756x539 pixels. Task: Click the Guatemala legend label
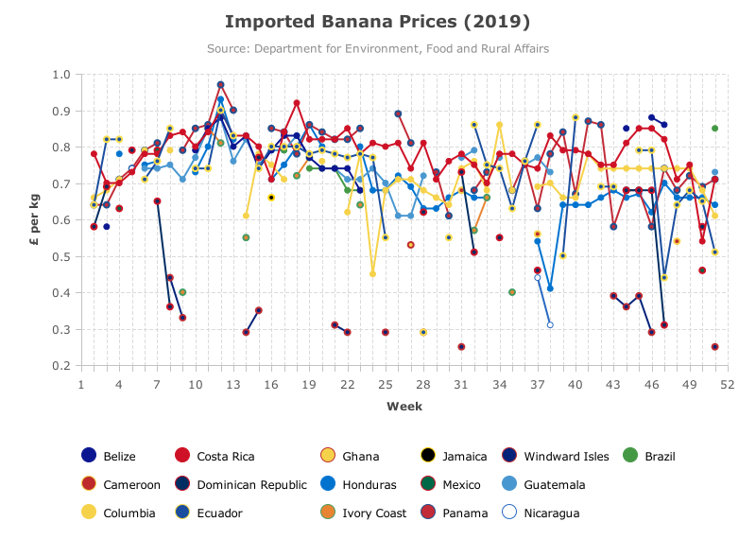coord(555,485)
